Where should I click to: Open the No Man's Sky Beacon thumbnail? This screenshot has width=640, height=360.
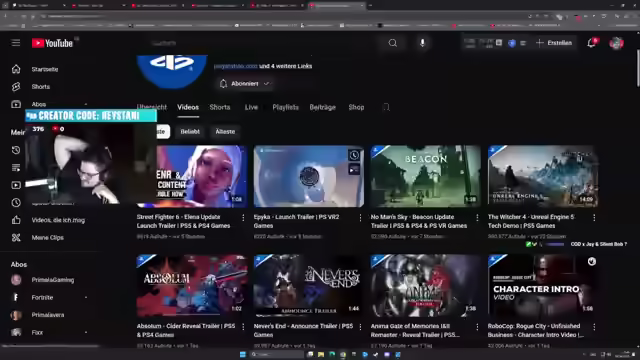click(426, 176)
